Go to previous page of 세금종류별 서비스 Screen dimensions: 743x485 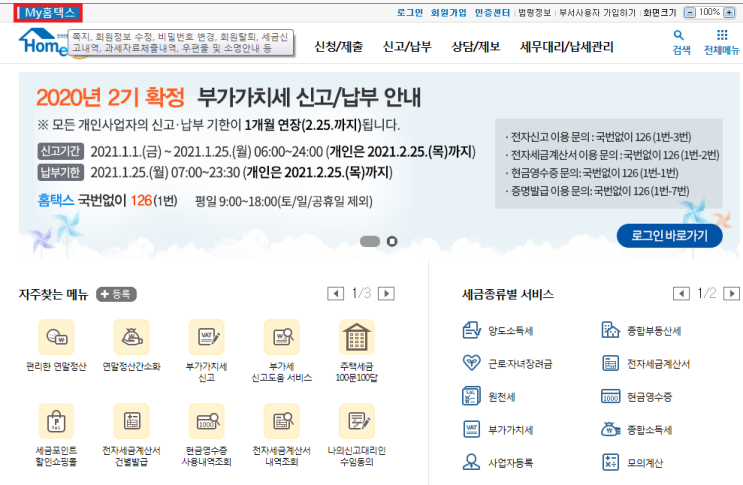681,294
